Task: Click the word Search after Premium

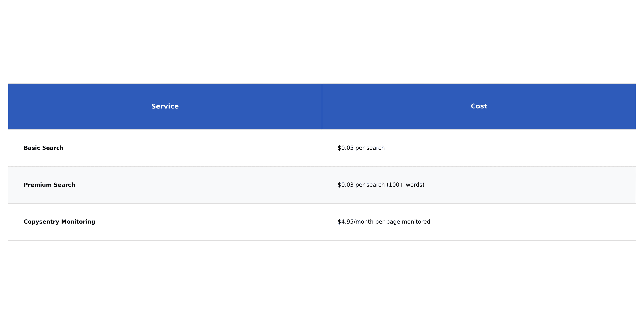Action: 64,185
